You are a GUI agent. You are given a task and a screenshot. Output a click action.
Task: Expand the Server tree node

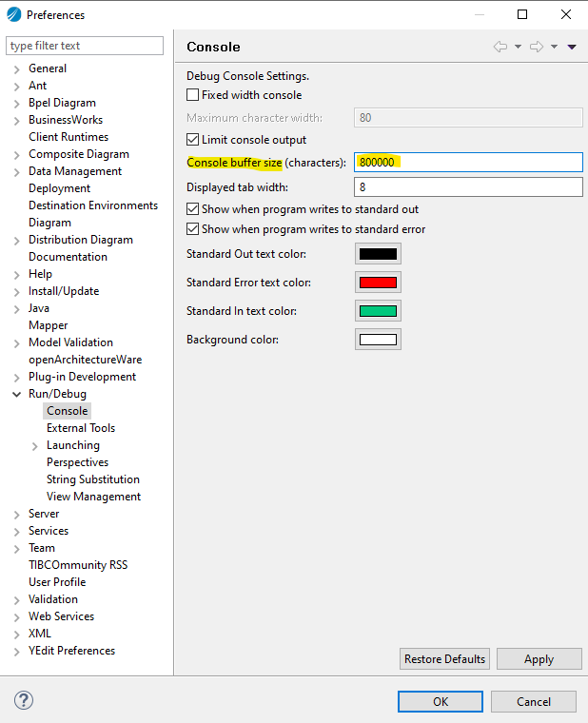tap(16, 515)
